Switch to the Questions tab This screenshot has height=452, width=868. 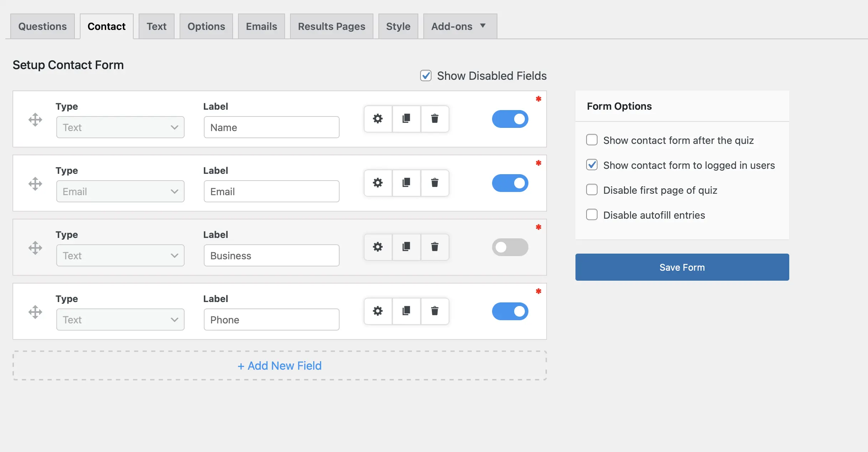pyautogui.click(x=42, y=26)
